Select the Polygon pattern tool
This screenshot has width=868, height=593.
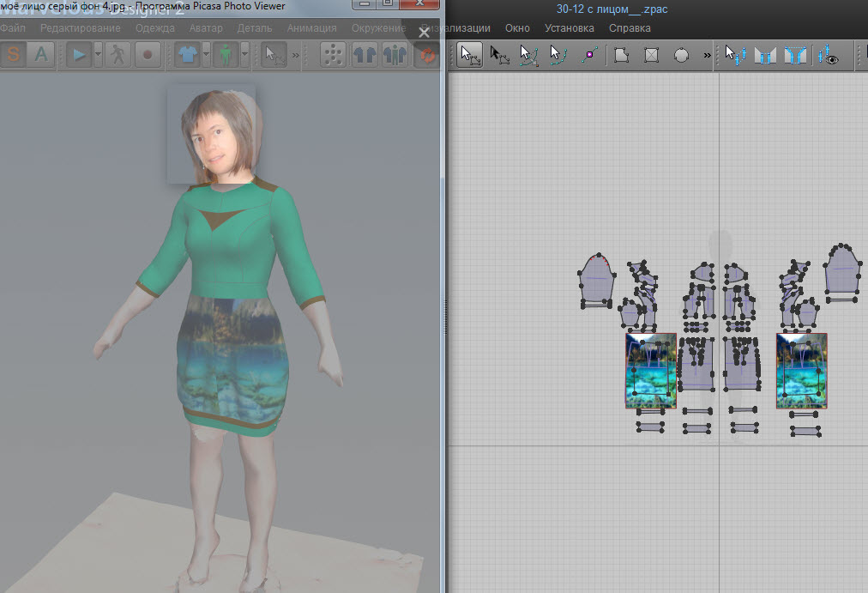[x=622, y=55]
